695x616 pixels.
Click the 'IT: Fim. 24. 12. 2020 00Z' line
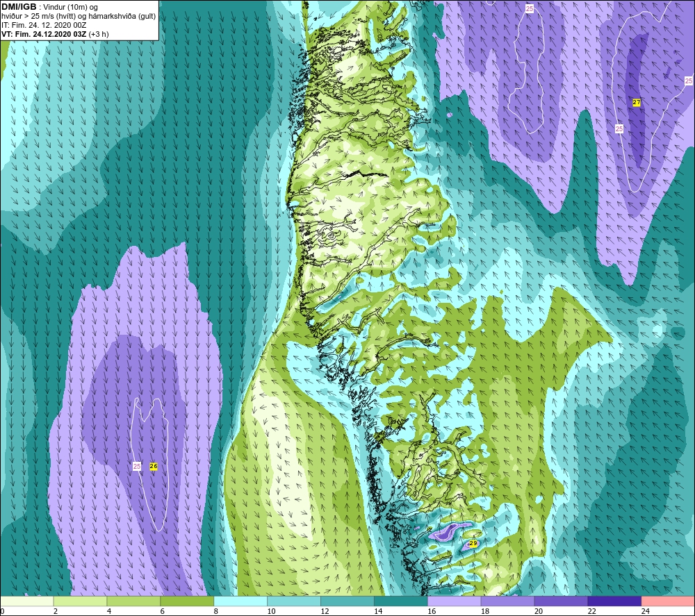[x=44, y=25]
